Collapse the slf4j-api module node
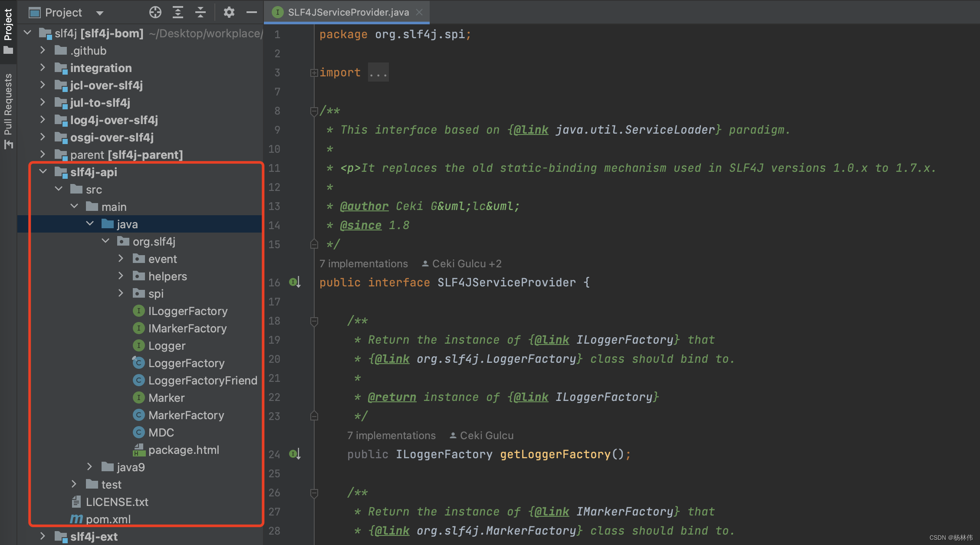Viewport: 980px width, 545px height. 43,172
